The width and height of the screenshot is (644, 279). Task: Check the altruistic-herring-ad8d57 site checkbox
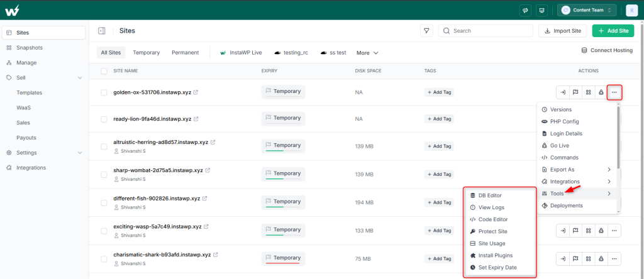coord(104,146)
